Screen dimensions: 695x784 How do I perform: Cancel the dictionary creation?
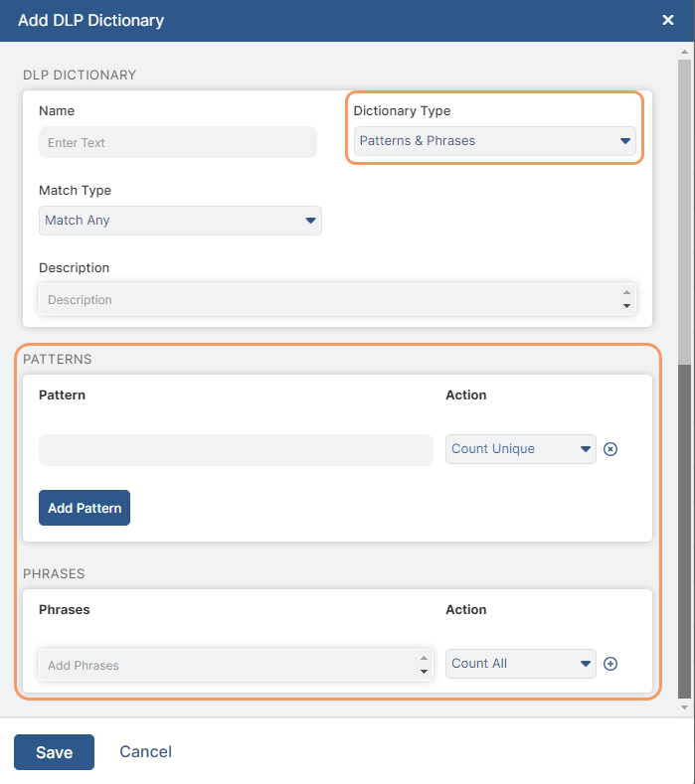145,751
